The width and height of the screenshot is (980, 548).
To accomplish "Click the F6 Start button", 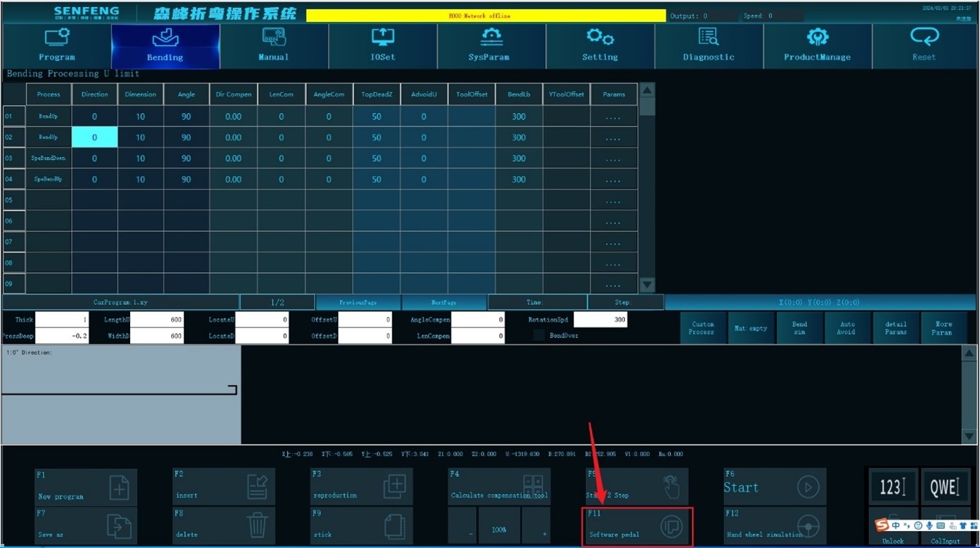I will [x=774, y=486].
